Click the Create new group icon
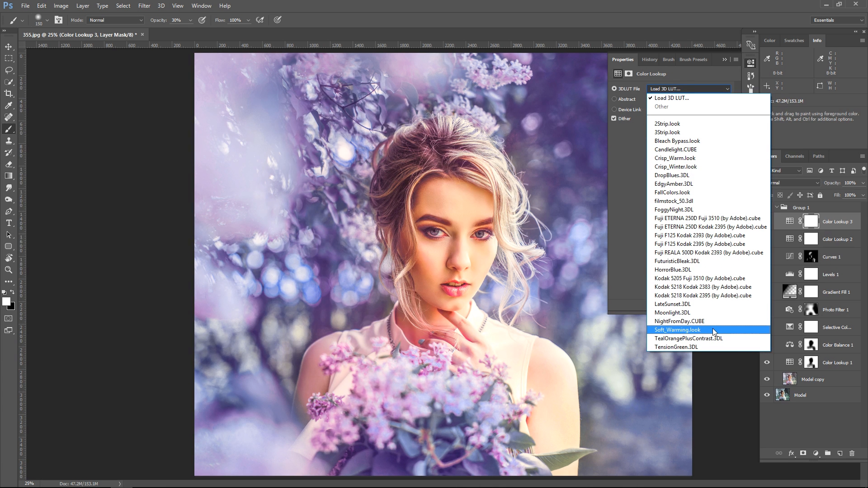The height and width of the screenshot is (488, 868). 828,453
